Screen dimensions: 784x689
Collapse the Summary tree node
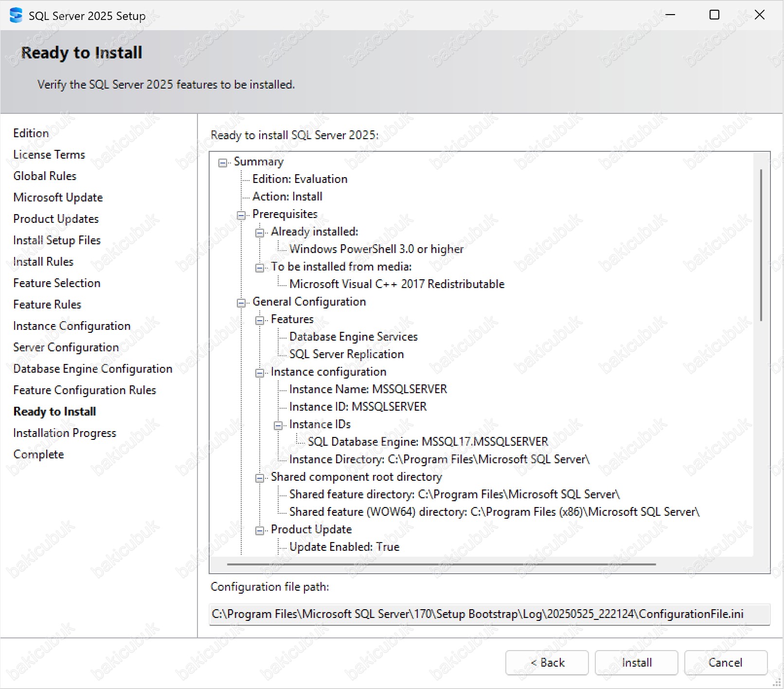tap(222, 163)
